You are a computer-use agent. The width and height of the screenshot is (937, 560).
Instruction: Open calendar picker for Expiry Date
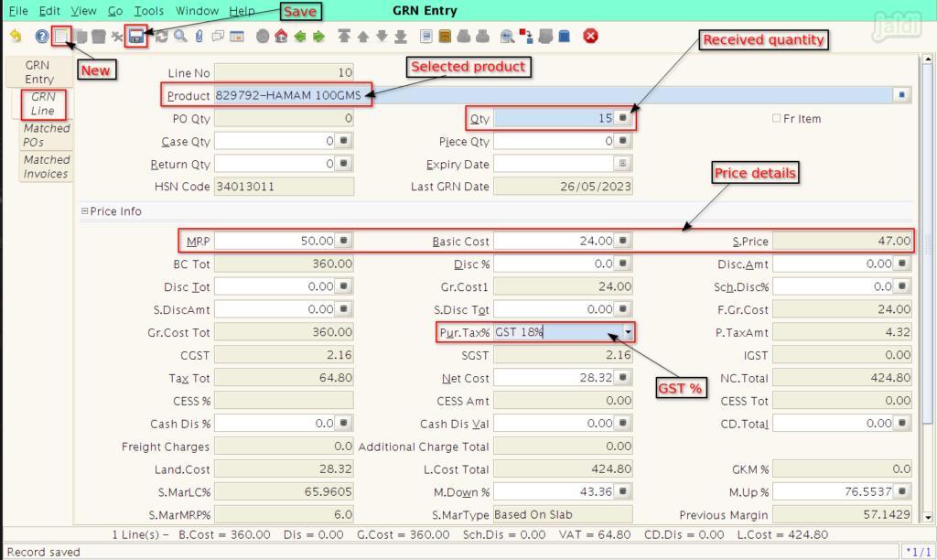coord(622,163)
